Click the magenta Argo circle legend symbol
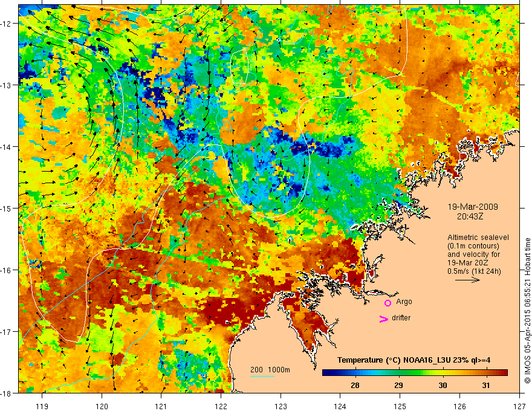The height and width of the screenshot is (411, 532). tap(388, 303)
